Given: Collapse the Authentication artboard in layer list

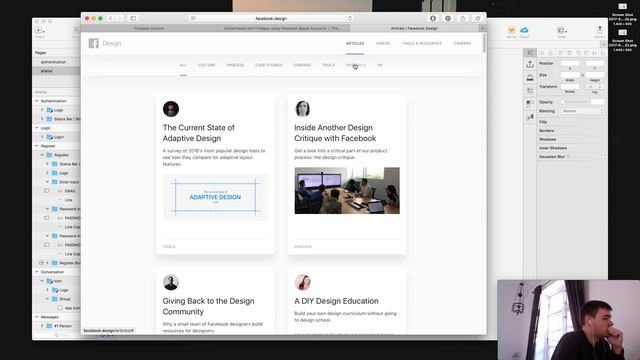Looking at the screenshot, I should coord(37,101).
